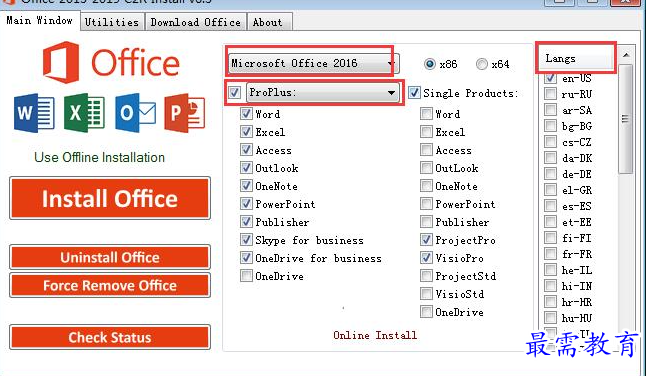This screenshot has width=647, height=376.
Task: Check the ProjectStd checkbox
Action: 426,275
